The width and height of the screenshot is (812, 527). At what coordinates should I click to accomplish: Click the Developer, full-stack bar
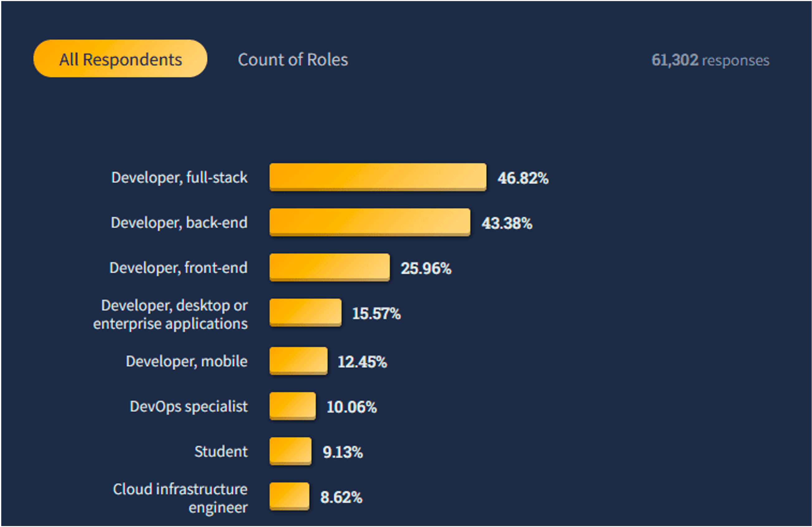(x=378, y=177)
